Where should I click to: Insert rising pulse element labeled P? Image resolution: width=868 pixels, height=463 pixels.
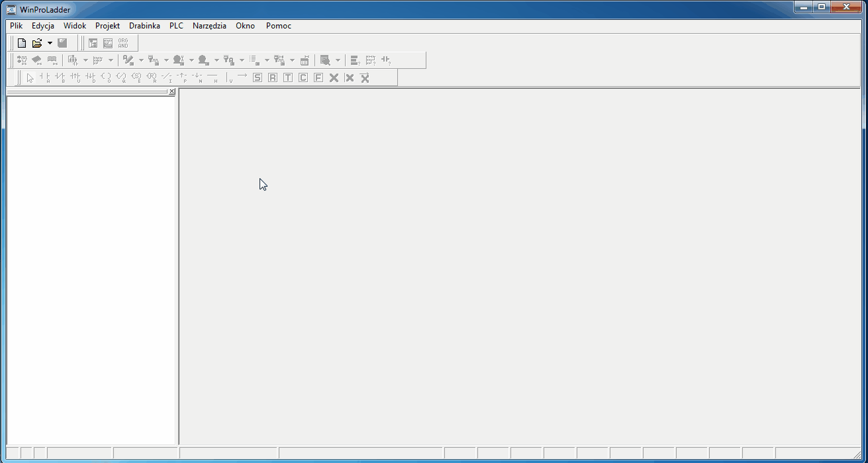coord(182,77)
